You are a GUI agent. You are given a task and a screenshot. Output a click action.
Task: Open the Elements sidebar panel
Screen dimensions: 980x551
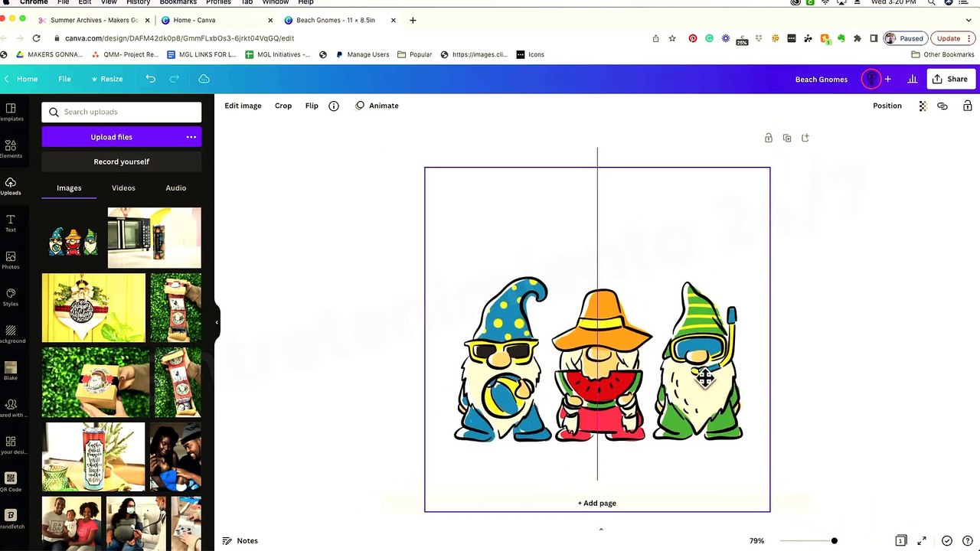click(10, 148)
